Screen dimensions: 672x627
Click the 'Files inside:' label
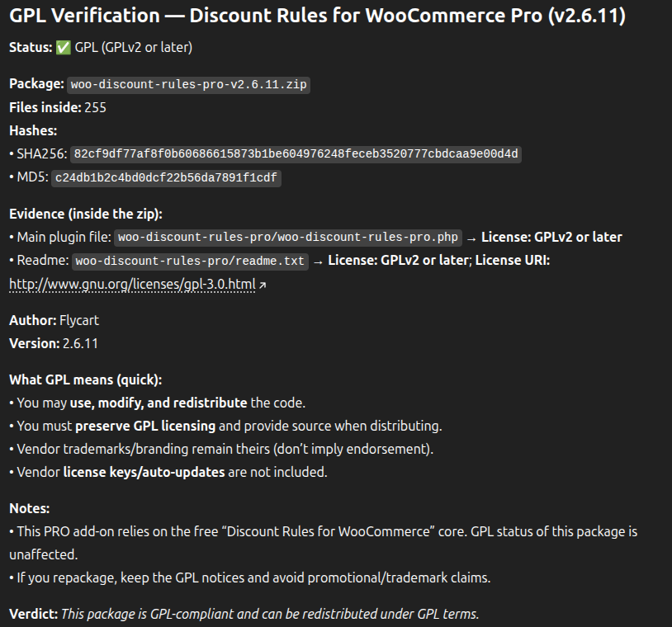point(45,107)
